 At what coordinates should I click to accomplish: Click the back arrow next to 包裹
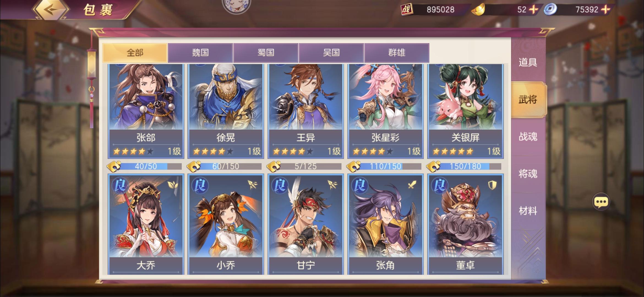(51, 10)
